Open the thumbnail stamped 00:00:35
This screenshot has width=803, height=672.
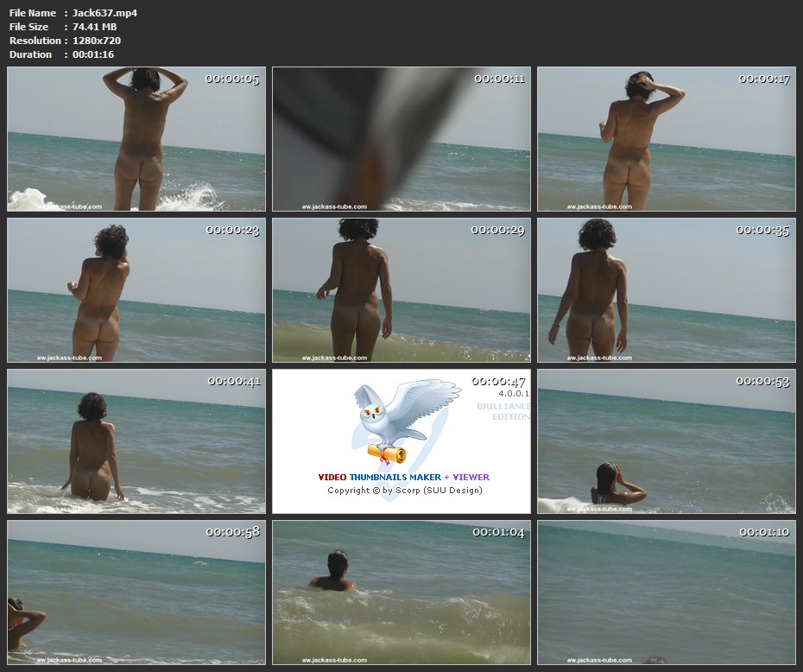[x=666, y=290]
